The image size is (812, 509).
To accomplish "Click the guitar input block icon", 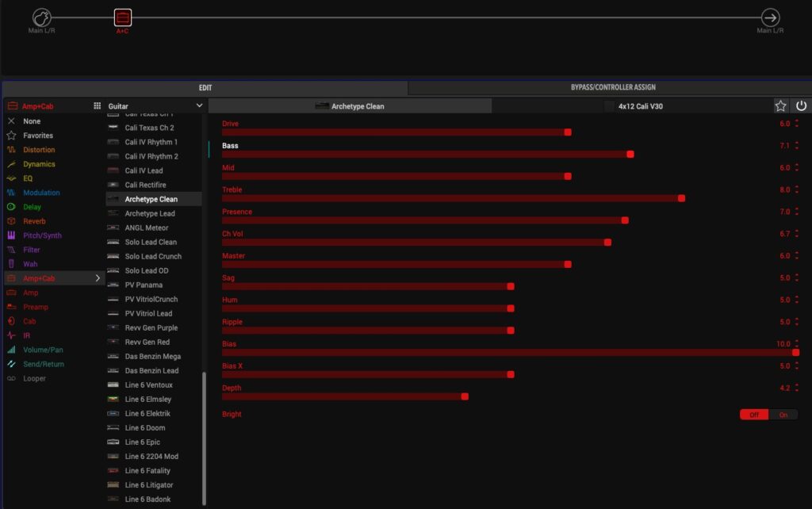I will pyautogui.click(x=42, y=17).
